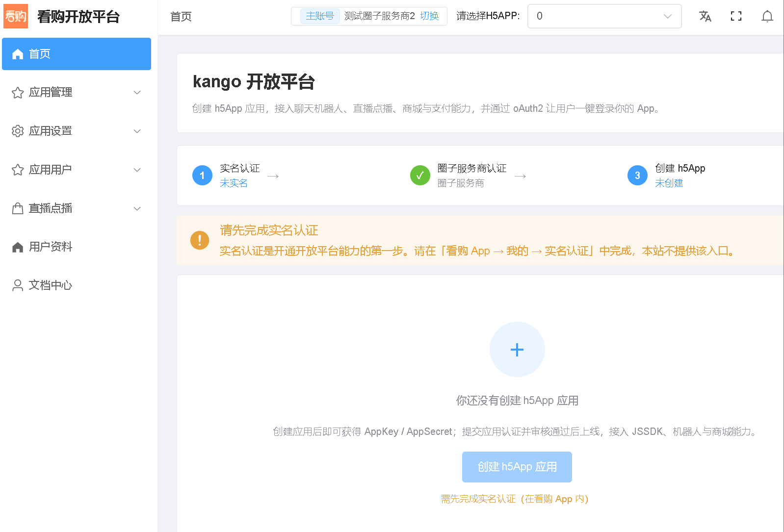Expand the 应用设置 chevron

(137, 131)
